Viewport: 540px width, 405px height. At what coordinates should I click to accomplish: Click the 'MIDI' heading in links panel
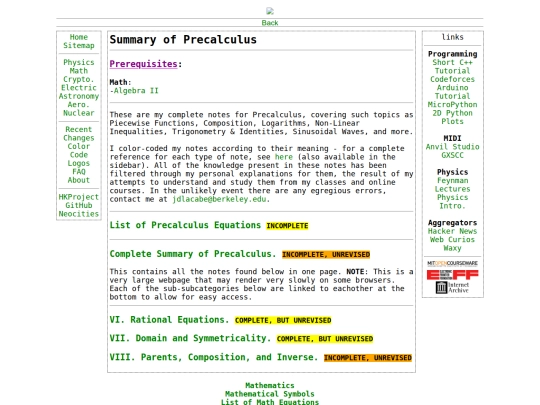click(452, 138)
